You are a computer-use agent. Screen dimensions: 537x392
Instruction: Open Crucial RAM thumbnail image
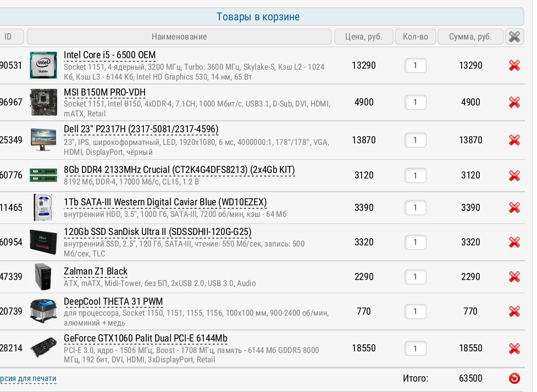pos(43,175)
